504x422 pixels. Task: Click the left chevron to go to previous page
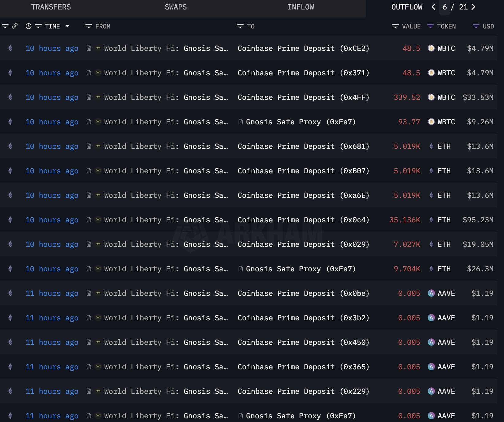pyautogui.click(x=433, y=7)
